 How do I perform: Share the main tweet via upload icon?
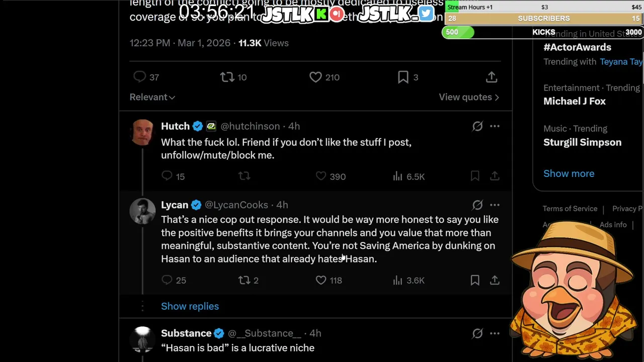[x=492, y=77]
